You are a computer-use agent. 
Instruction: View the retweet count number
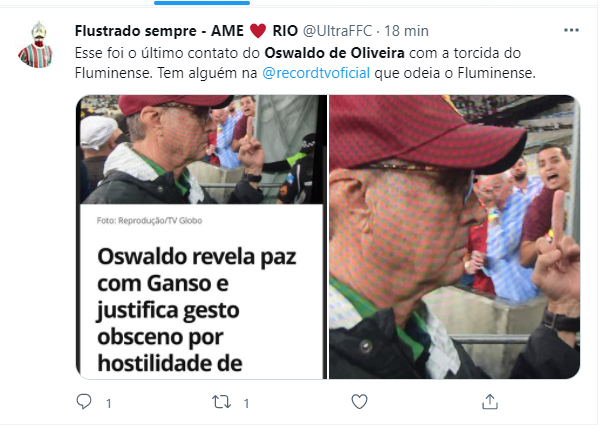pyautogui.click(x=246, y=404)
